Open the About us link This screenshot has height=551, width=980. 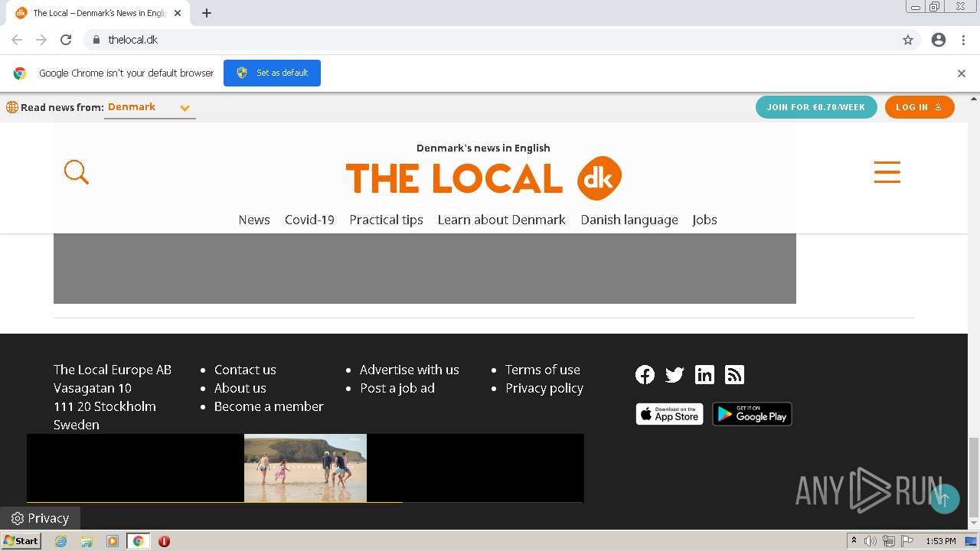click(240, 388)
